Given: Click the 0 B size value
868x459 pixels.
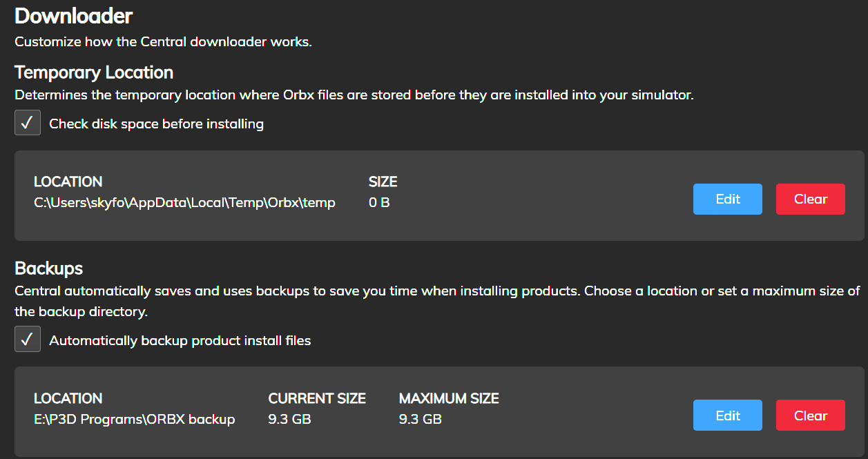Looking at the screenshot, I should pyautogui.click(x=379, y=203).
